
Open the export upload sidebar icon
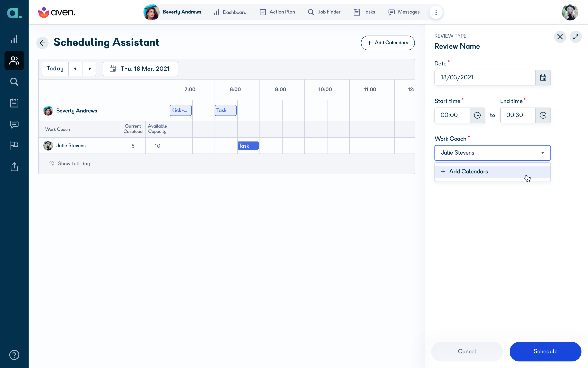click(x=14, y=167)
